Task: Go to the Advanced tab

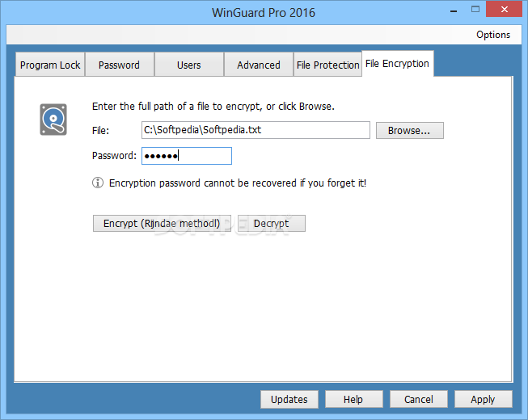Action: pyautogui.click(x=259, y=65)
